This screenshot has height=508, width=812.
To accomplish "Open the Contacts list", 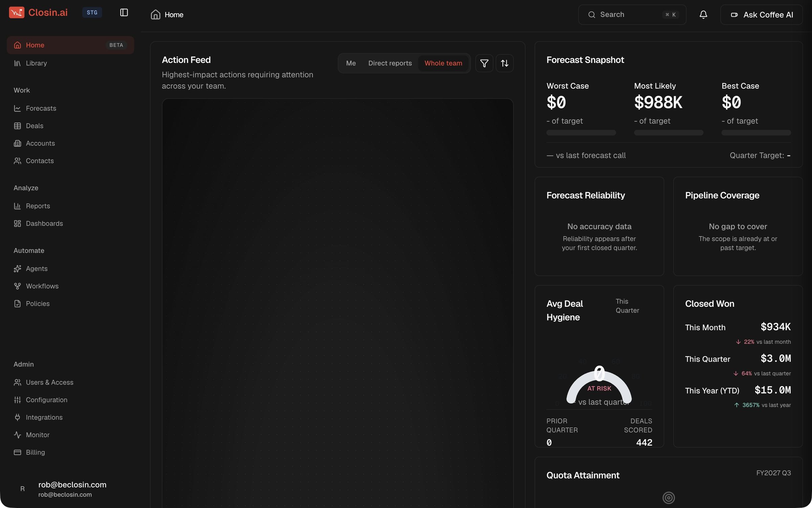I will [x=70, y=161].
